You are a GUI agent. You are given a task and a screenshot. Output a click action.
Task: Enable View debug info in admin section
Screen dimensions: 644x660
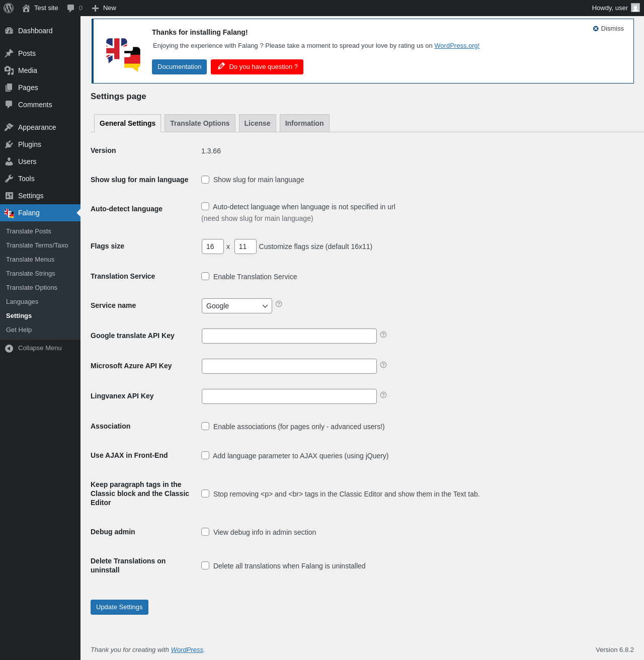pos(205,532)
